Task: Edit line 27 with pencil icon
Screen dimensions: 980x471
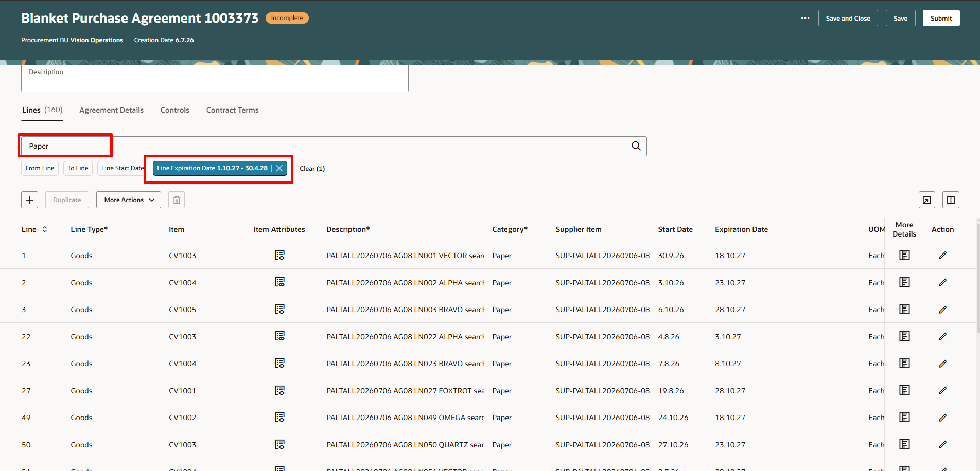Action: (x=942, y=390)
